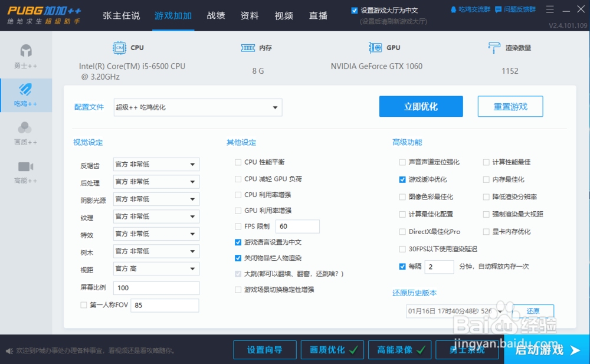Click the 立即优化 button
The width and height of the screenshot is (590, 364).
pyautogui.click(x=421, y=107)
